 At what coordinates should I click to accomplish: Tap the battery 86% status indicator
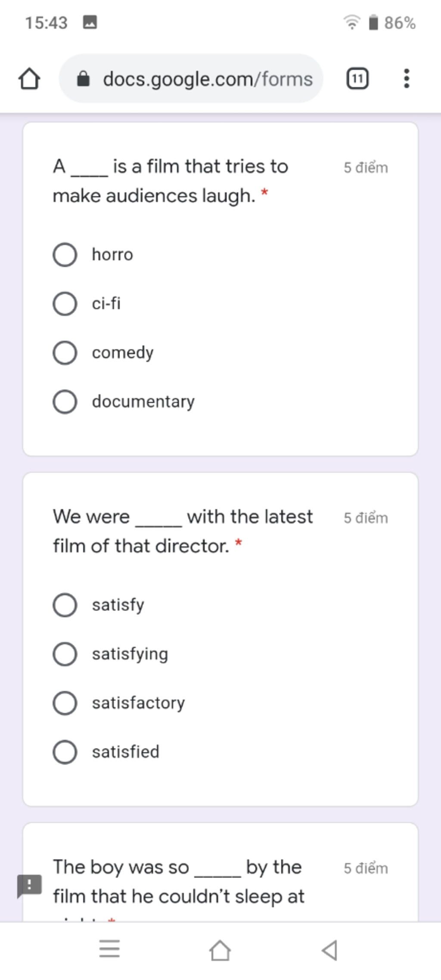[392, 22]
